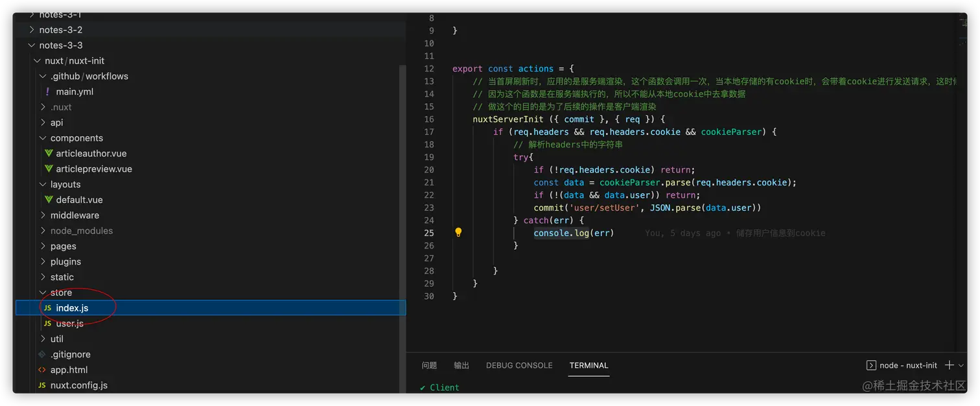Image resolution: width=980 pixels, height=406 pixels.
Task: Click 'catch' keyword on line 24
Action: pos(536,221)
